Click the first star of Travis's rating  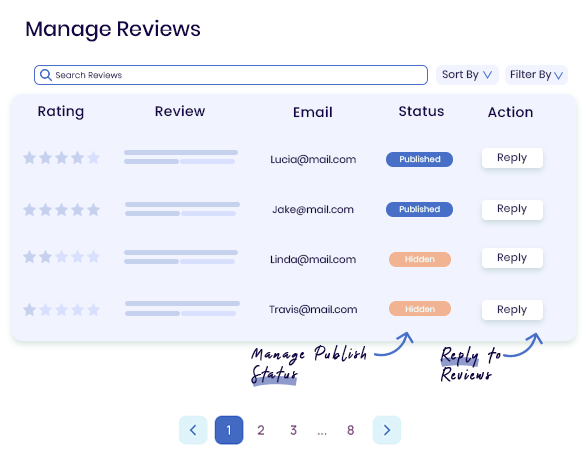30,310
